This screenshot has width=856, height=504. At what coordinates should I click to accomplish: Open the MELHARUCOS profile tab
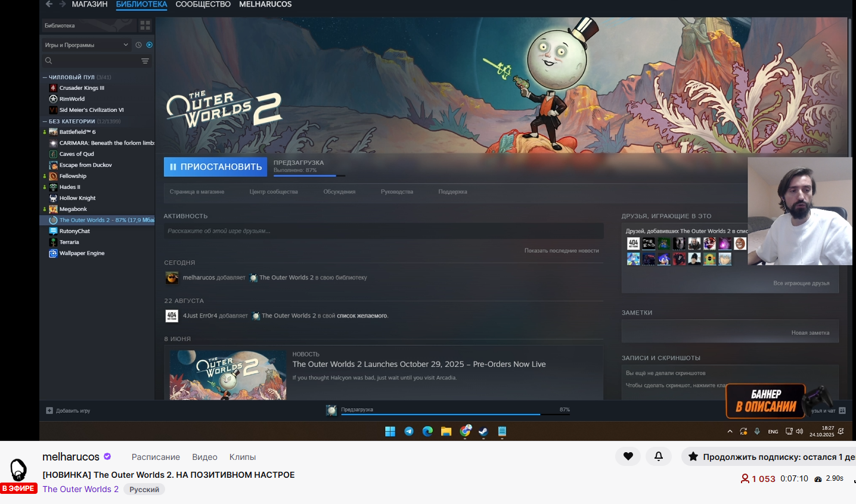coord(265,4)
